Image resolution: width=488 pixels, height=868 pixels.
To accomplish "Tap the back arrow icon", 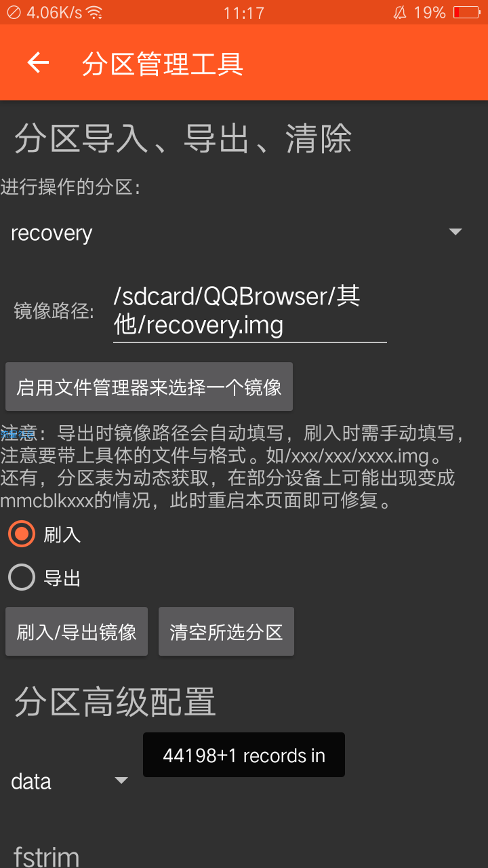I will click(x=38, y=63).
